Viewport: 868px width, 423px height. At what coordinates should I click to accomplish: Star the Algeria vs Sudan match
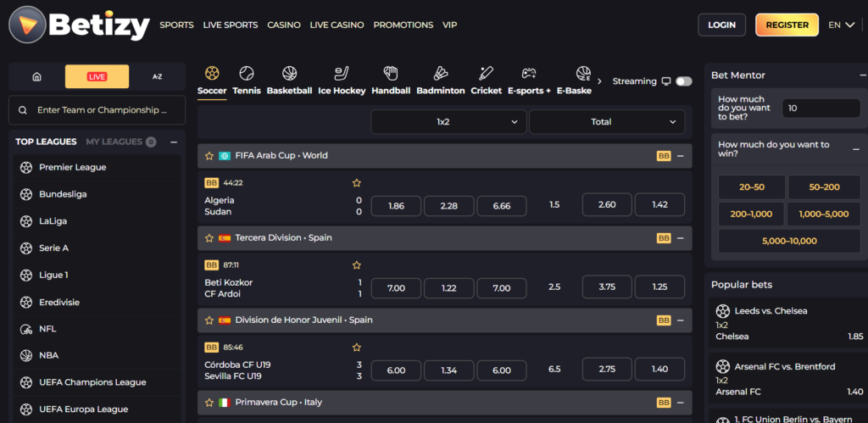click(x=357, y=183)
